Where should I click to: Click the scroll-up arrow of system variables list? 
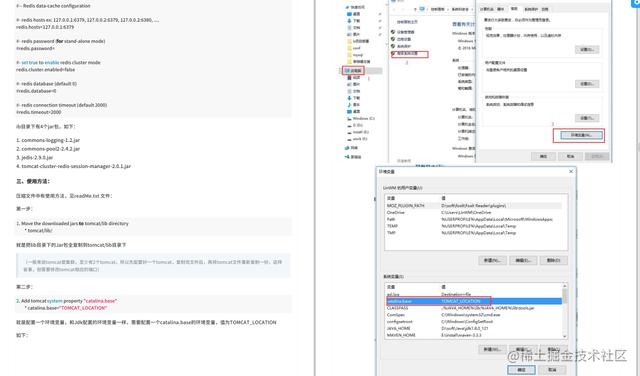(x=565, y=286)
